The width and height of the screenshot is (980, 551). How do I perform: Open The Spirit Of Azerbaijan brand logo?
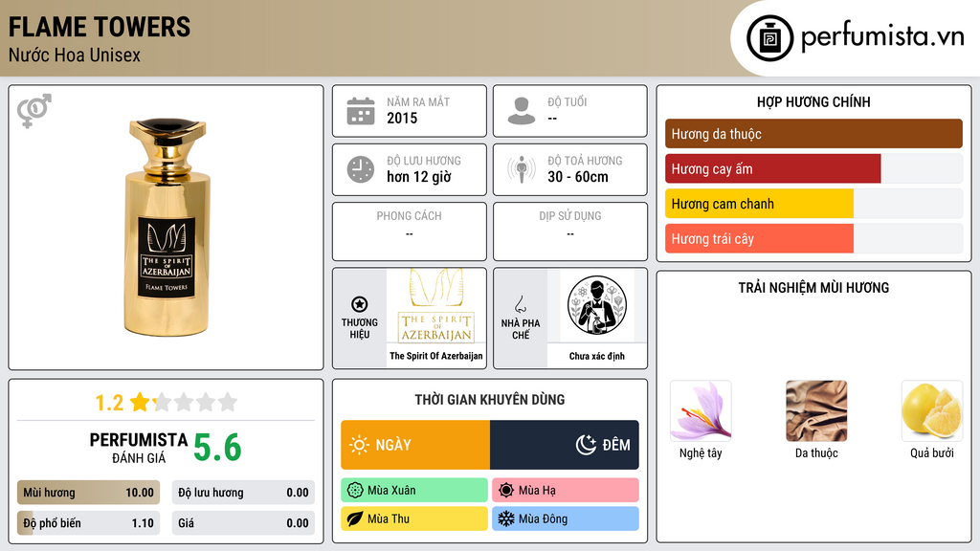[436, 305]
